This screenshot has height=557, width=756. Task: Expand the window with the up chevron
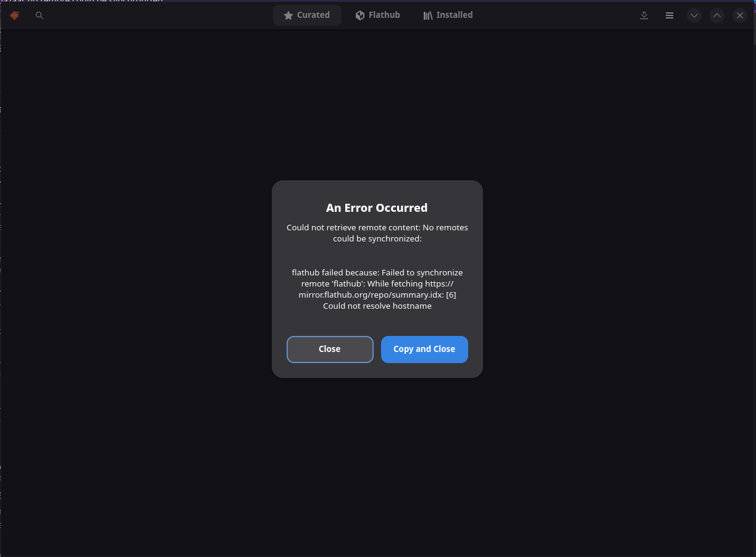coord(717,15)
